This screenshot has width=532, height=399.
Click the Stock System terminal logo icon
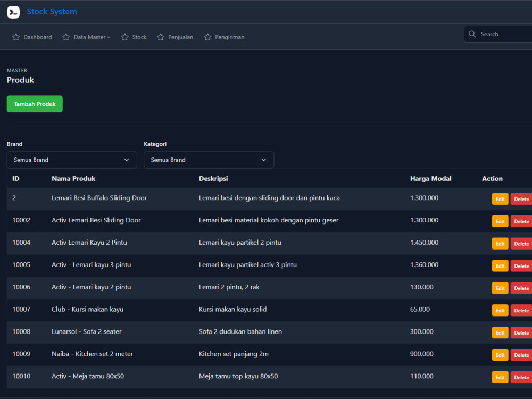click(x=13, y=12)
